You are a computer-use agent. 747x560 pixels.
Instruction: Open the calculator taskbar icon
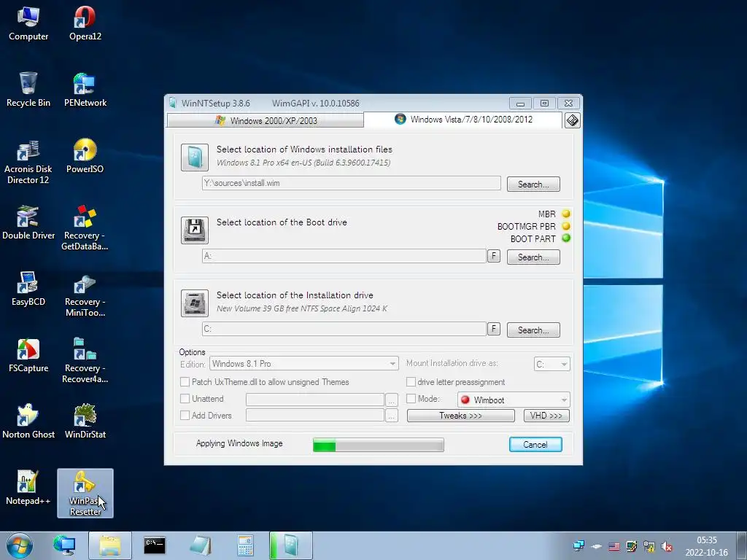pyautogui.click(x=245, y=545)
